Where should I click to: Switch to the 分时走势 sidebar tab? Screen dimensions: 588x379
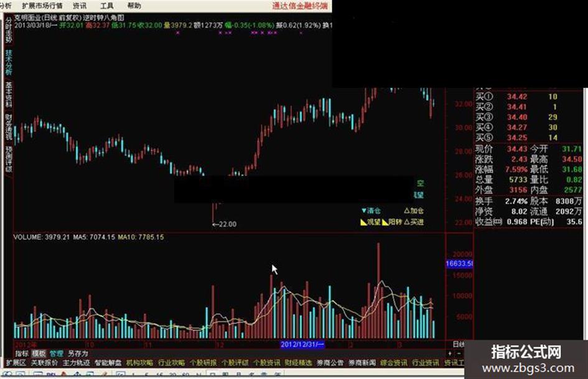click(x=9, y=30)
